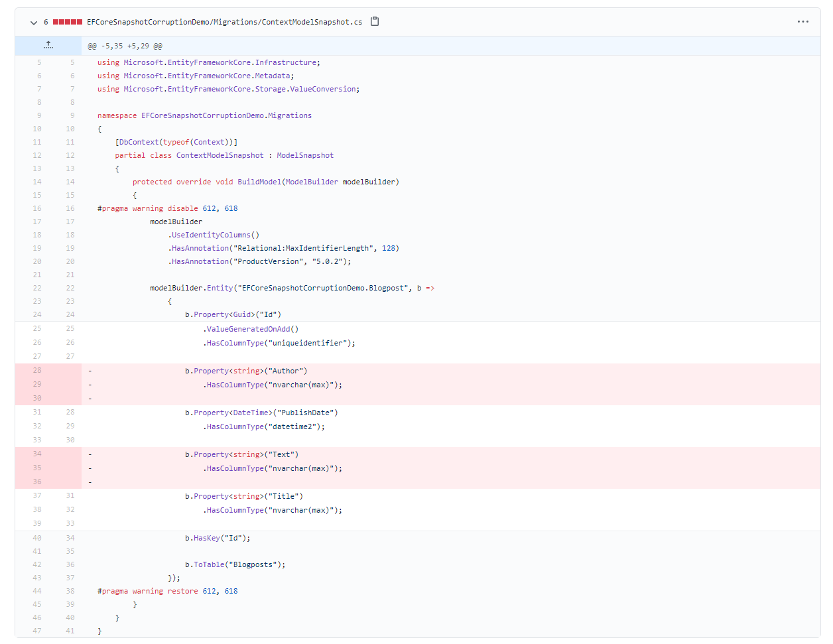
Task: Click line number 28 on the deleted Author line
Action: pos(36,370)
